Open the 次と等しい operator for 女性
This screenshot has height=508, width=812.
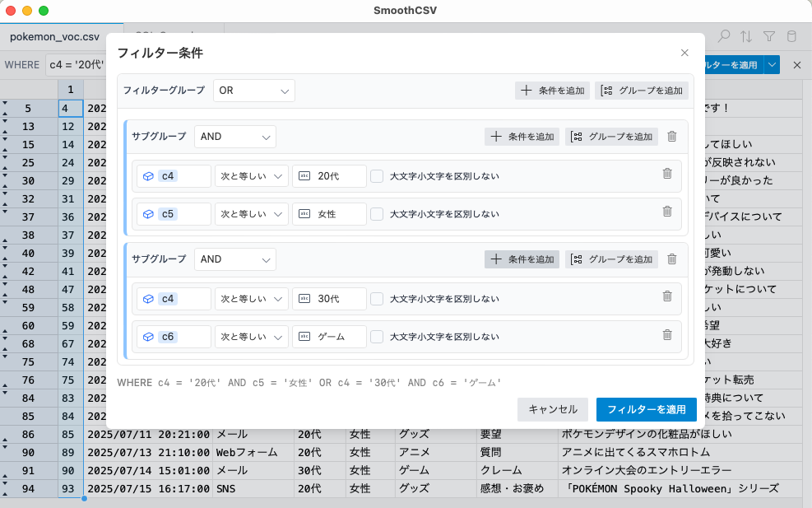pyautogui.click(x=252, y=214)
